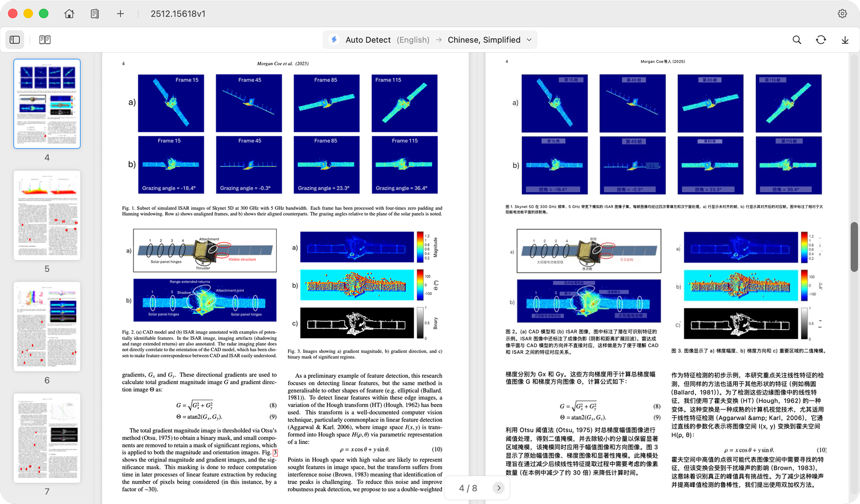The width and height of the screenshot is (860, 504).
Task: Open a new tab with the plus button
Action: click(120, 13)
